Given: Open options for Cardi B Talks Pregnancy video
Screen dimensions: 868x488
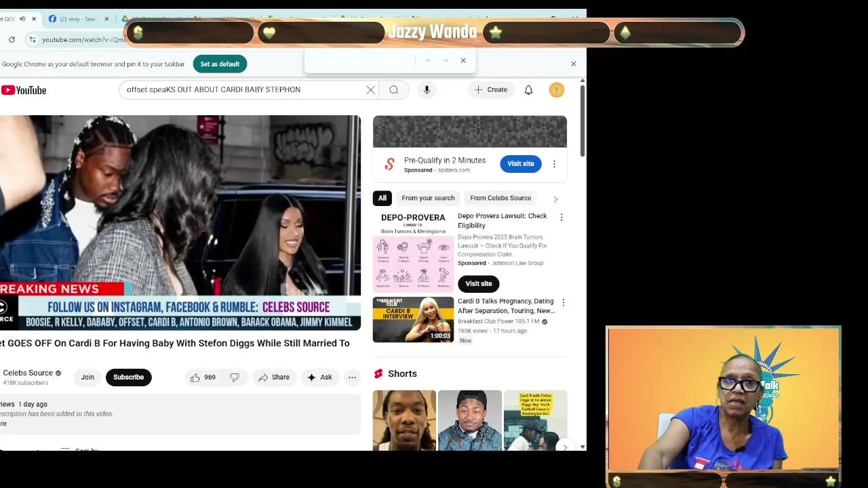Looking at the screenshot, I should click(563, 302).
